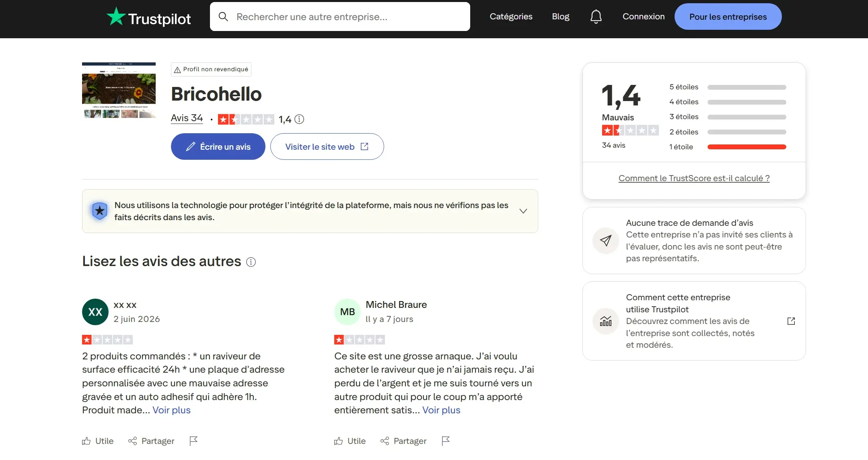Image resolution: width=868 pixels, height=460 pixels.
Task: Flag Michel Braure's review
Action: 446,441
